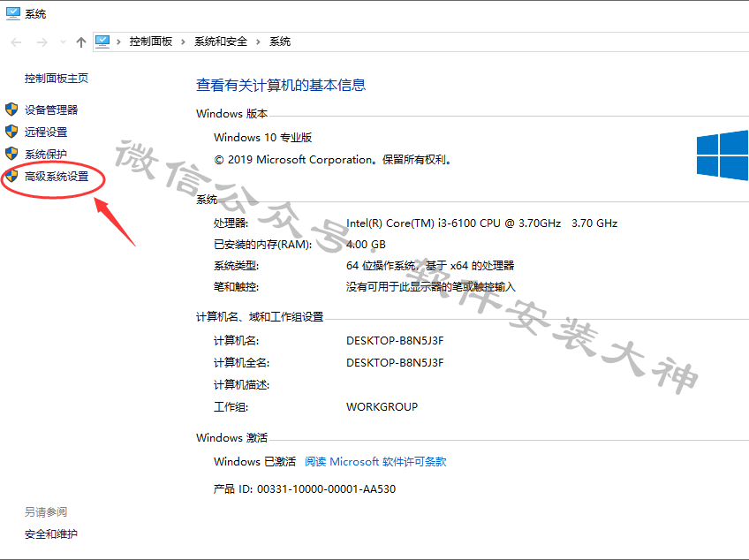
Task: Expand the chevron before 控制面板 breadcrumb
Action: pyautogui.click(x=118, y=42)
